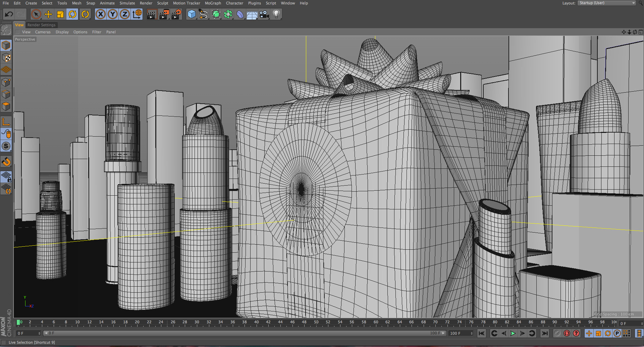This screenshot has width=644, height=347.
Task: Add a light with lightbulb icon
Action: [276, 14]
